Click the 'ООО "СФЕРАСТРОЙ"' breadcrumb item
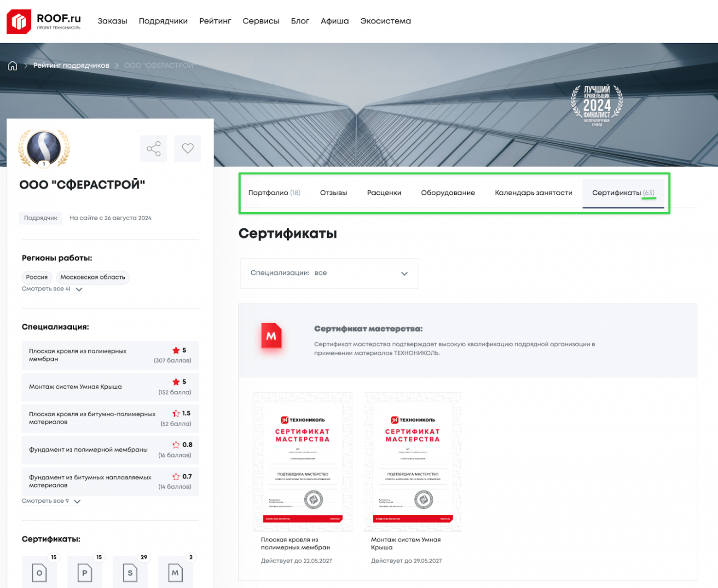This screenshot has height=588, width=718. (x=159, y=65)
